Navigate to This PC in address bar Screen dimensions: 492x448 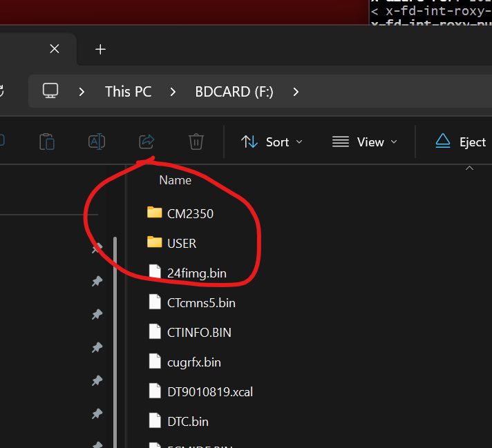tap(128, 91)
